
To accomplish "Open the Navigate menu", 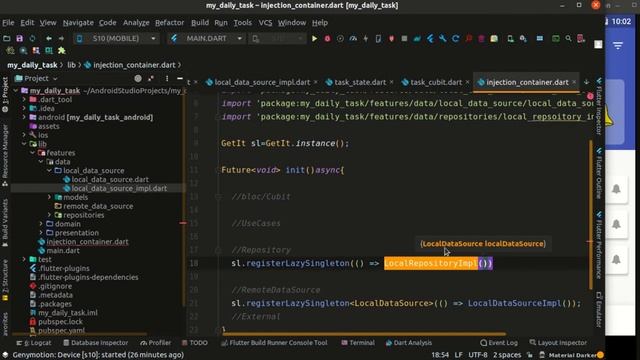I will [78, 23].
